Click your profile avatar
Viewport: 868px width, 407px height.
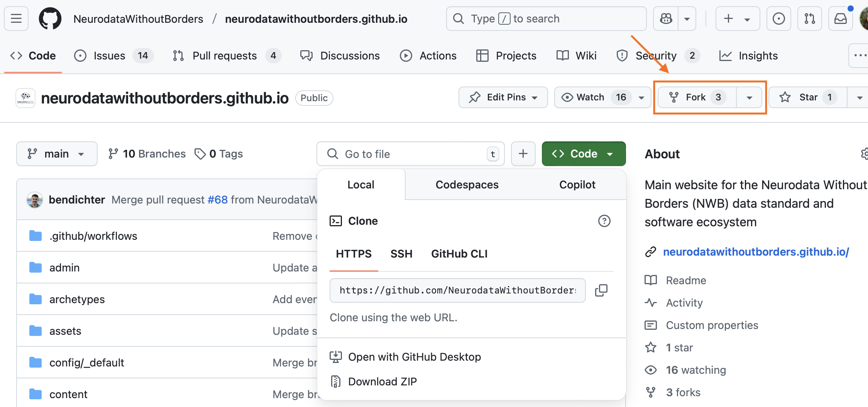click(x=863, y=18)
